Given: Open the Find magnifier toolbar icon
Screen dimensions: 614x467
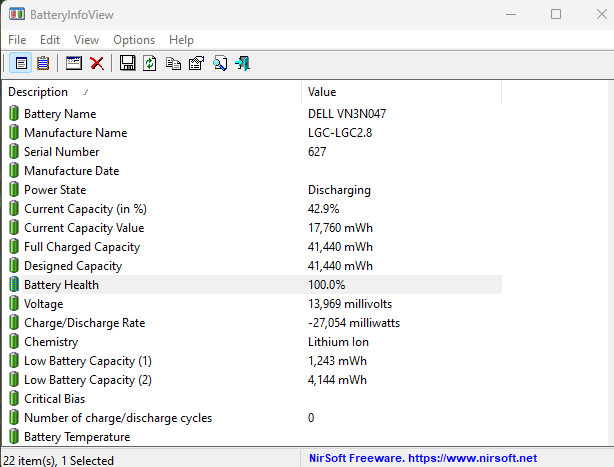Looking at the screenshot, I should [220, 63].
